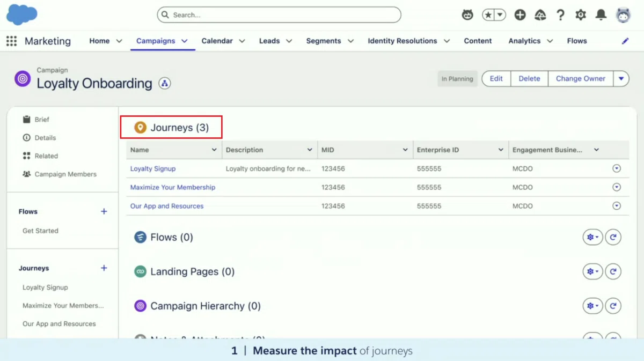Open the Setup gear icon
Image resolution: width=644 pixels, height=361 pixels.
coord(581,15)
